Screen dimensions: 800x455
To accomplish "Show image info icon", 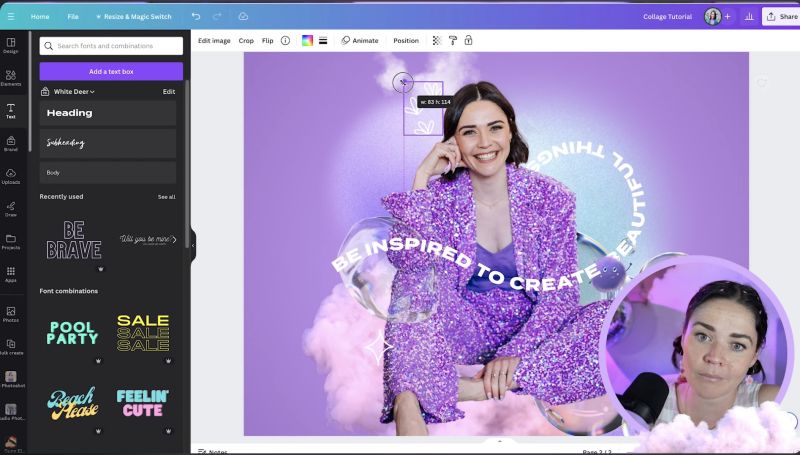I will [x=285, y=40].
